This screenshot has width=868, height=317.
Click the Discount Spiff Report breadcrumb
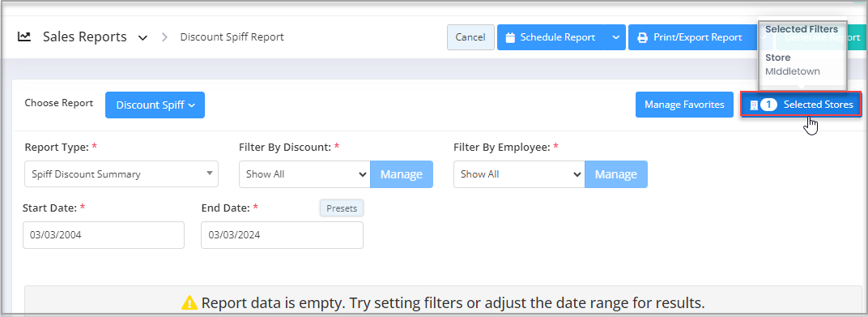pyautogui.click(x=232, y=37)
